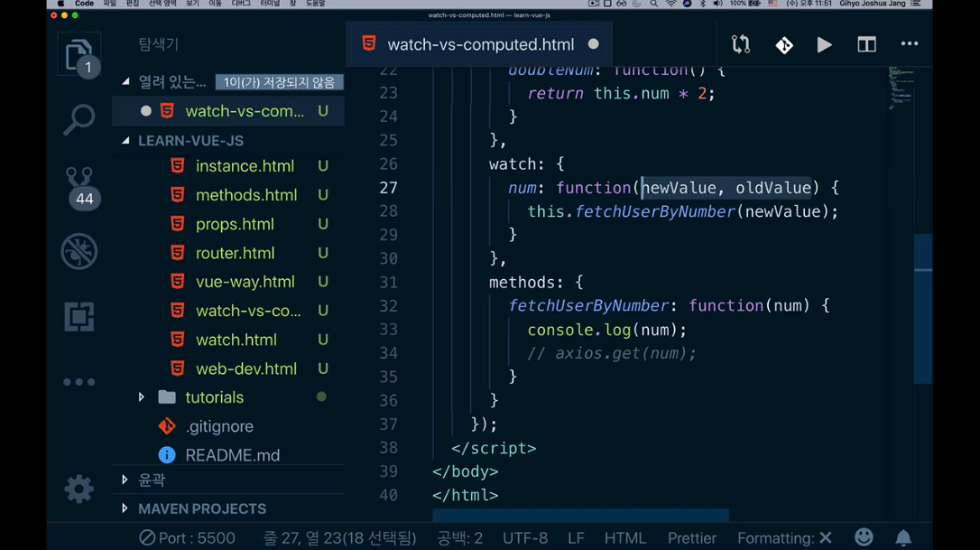Click the Split Editor icon

(x=866, y=44)
